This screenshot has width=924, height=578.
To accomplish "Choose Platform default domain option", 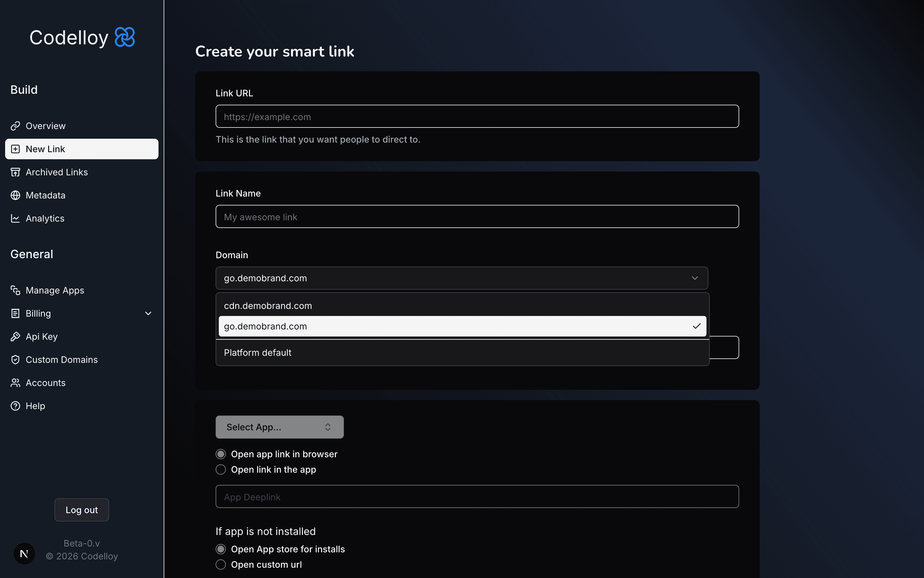I will (x=462, y=353).
